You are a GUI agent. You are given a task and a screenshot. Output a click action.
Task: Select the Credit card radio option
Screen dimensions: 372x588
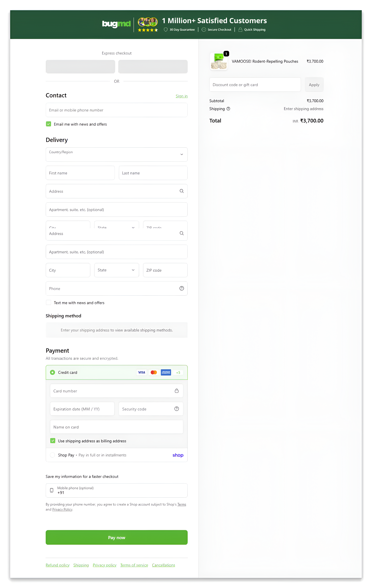(x=52, y=372)
